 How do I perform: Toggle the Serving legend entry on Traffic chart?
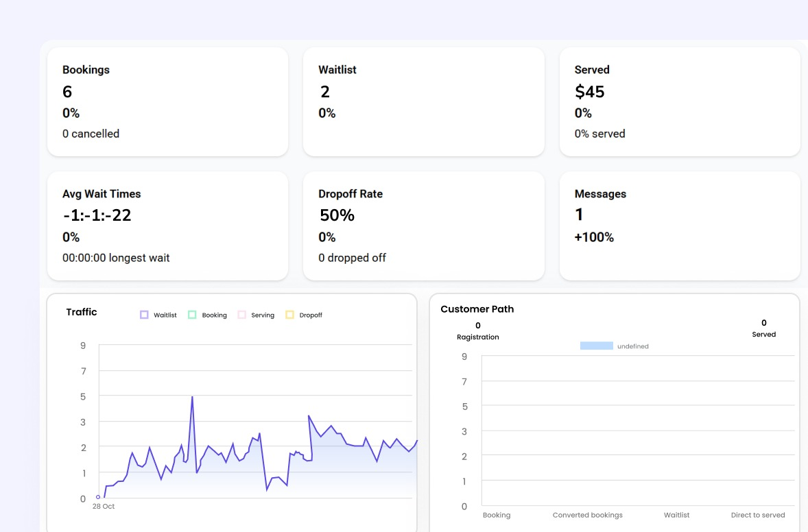pyautogui.click(x=257, y=315)
